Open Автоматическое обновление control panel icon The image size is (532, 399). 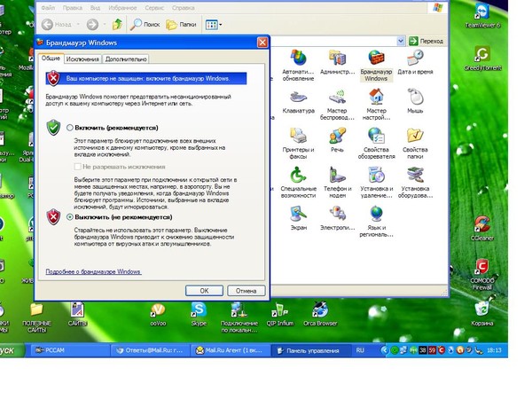pyautogui.click(x=298, y=66)
